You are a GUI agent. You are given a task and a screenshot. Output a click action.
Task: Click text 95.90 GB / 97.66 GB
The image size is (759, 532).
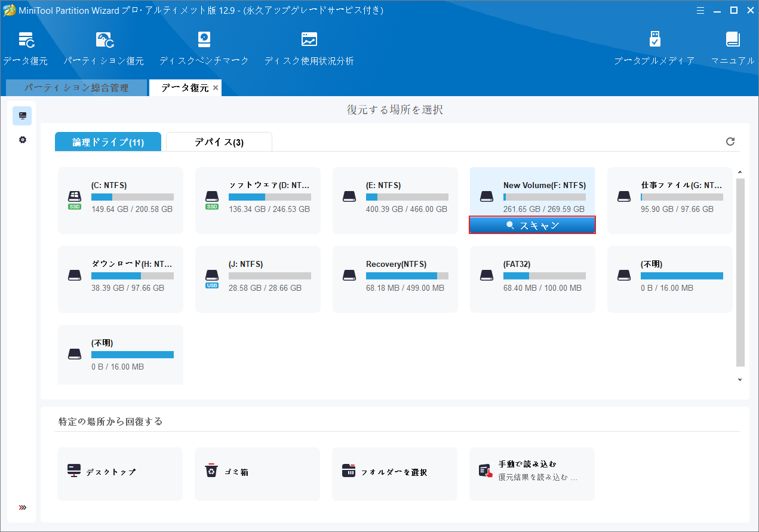[677, 209]
